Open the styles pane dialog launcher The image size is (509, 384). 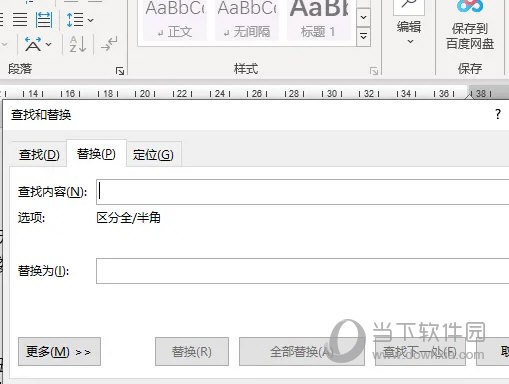(374, 71)
